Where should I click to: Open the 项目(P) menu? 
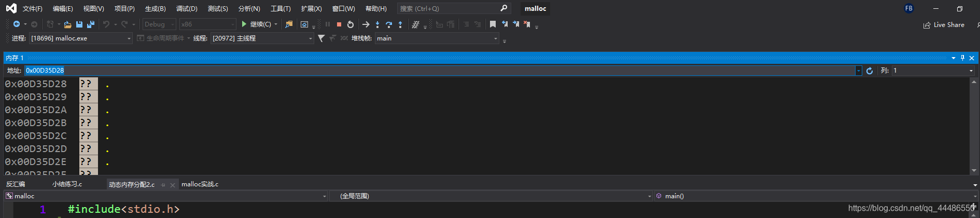[124, 9]
